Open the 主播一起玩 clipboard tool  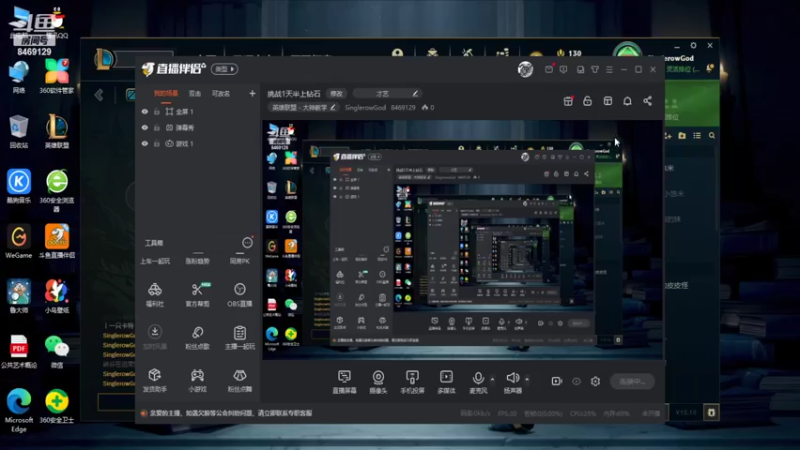click(x=240, y=337)
